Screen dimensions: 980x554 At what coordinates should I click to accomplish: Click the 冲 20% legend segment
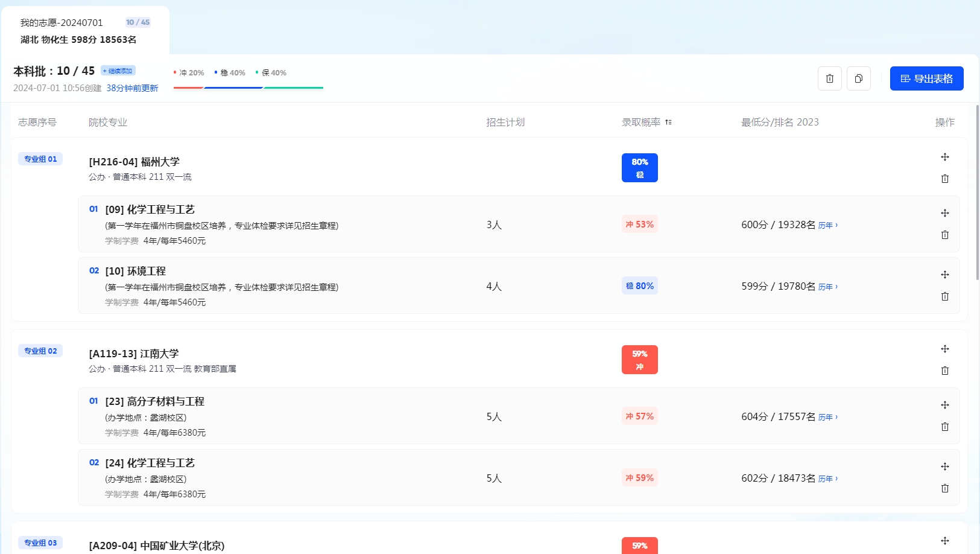point(189,72)
